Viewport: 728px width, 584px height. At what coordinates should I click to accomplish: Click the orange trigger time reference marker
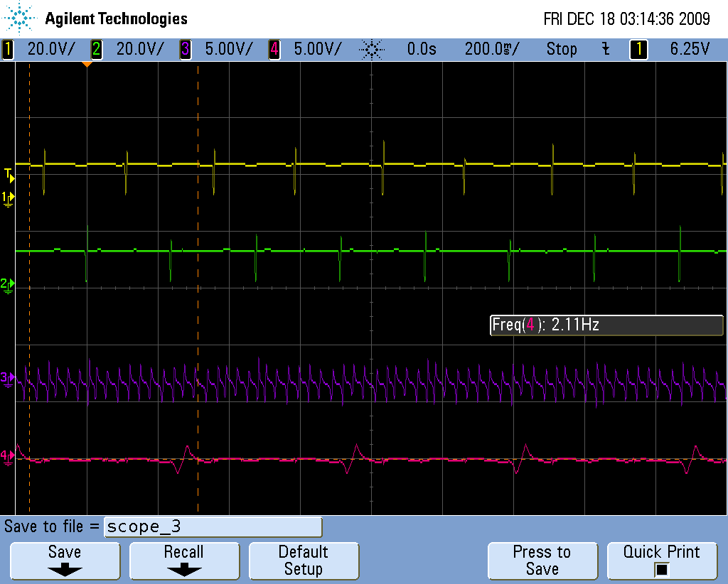87,65
